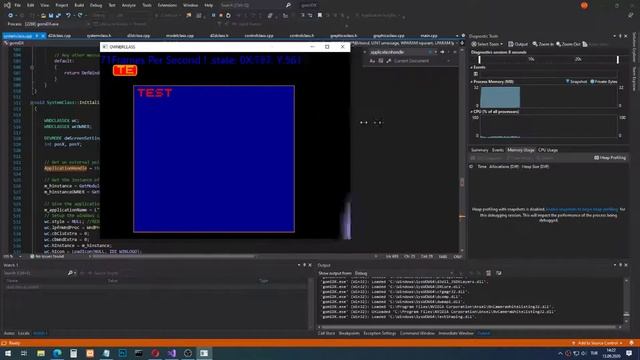This screenshot has height=360, width=640.
Task: Collapse the Process Memory (MB) graph
Action: click(x=472, y=82)
